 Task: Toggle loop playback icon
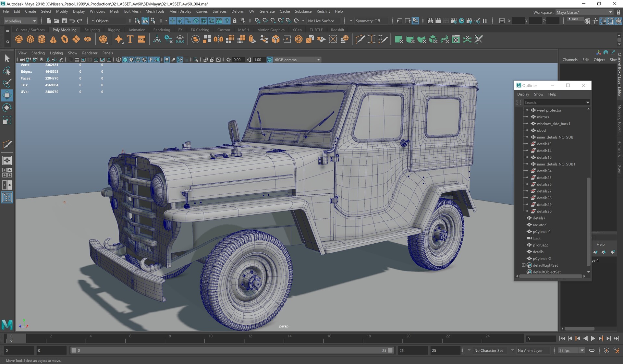592,350
